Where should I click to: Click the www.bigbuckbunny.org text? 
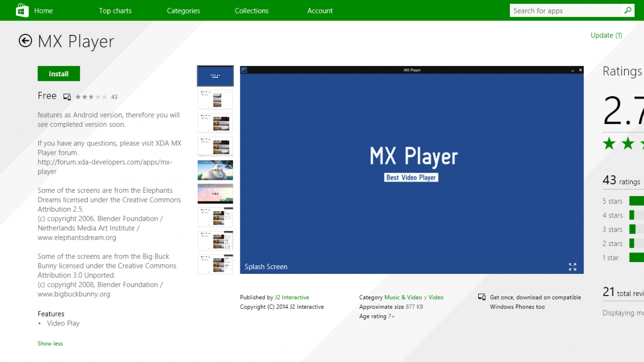[x=74, y=294]
